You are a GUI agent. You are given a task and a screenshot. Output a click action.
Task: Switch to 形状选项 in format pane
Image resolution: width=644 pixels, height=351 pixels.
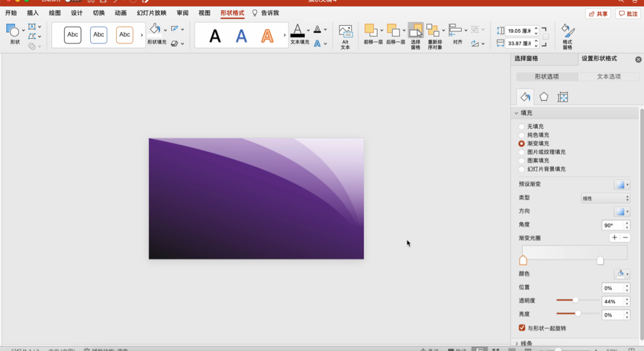[547, 76]
